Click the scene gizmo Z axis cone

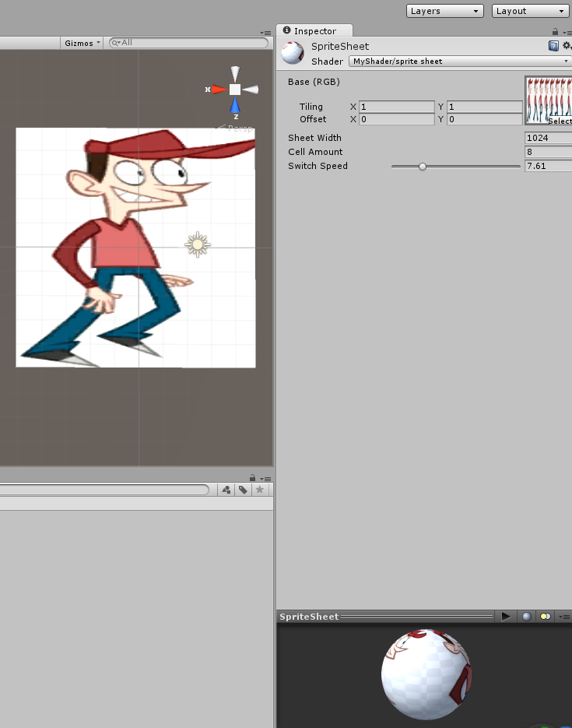pyautogui.click(x=235, y=105)
